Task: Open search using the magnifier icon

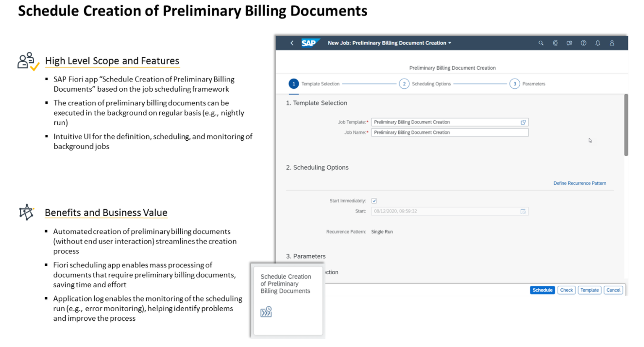Action: (x=541, y=43)
